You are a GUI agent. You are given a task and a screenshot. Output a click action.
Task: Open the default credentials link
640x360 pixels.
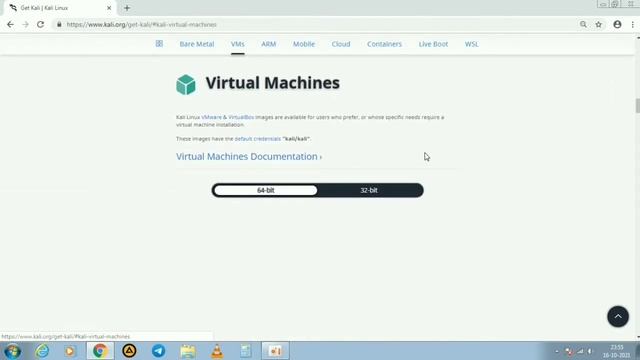(x=258, y=139)
